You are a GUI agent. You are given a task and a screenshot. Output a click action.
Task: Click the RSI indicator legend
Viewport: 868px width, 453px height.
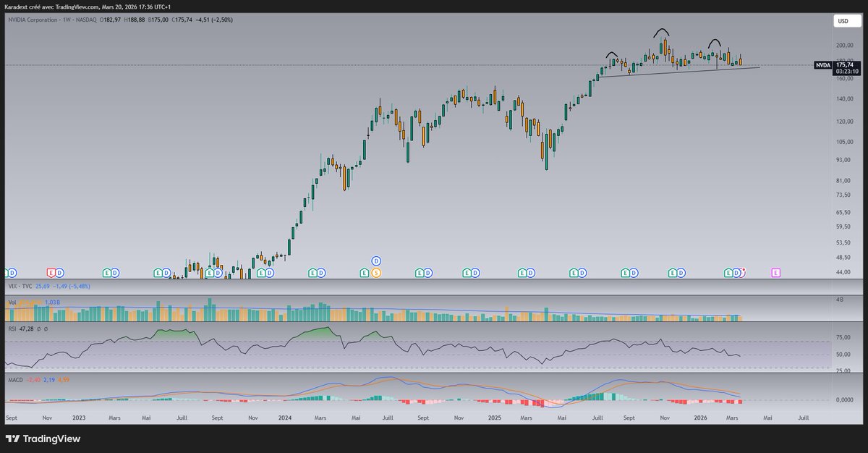point(12,328)
